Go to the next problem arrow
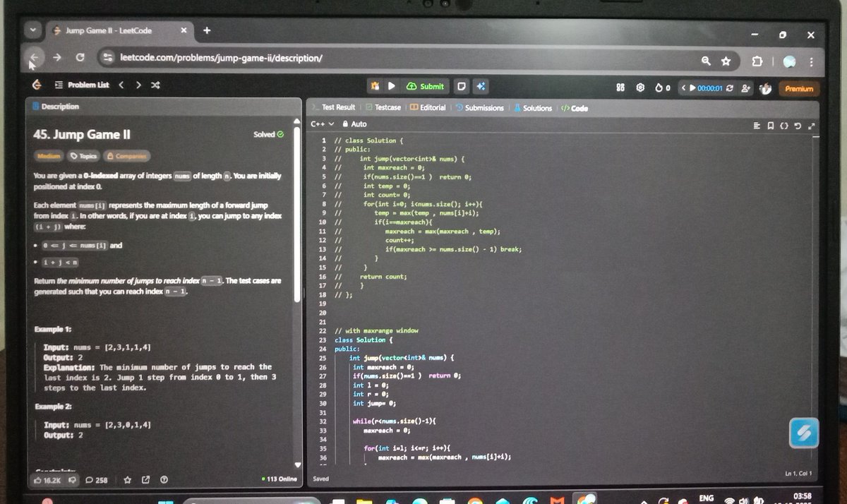 click(x=138, y=85)
